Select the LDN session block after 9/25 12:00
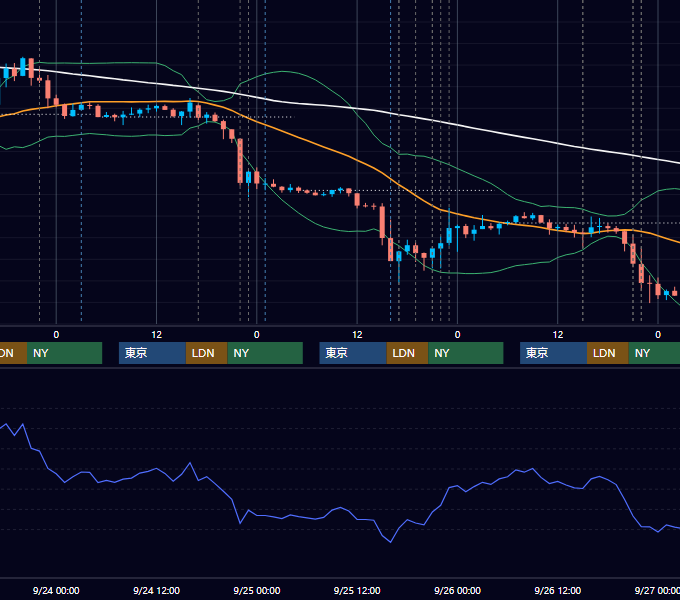Viewport: 680px width, 600px height. click(x=407, y=353)
